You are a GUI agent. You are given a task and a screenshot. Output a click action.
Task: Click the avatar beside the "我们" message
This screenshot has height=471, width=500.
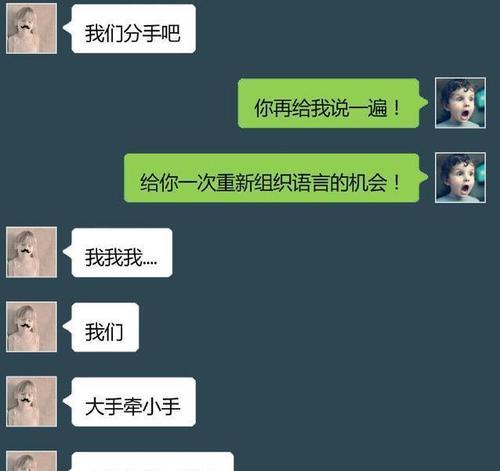31,327
